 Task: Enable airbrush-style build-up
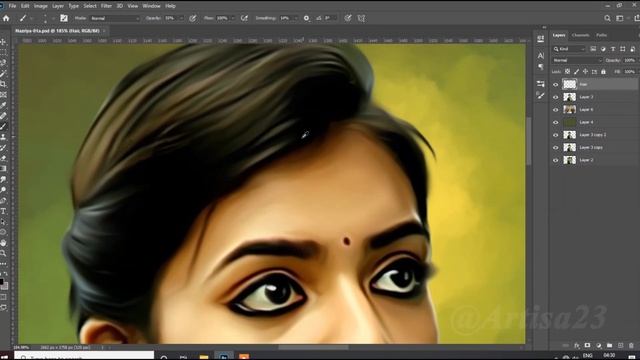[244, 18]
